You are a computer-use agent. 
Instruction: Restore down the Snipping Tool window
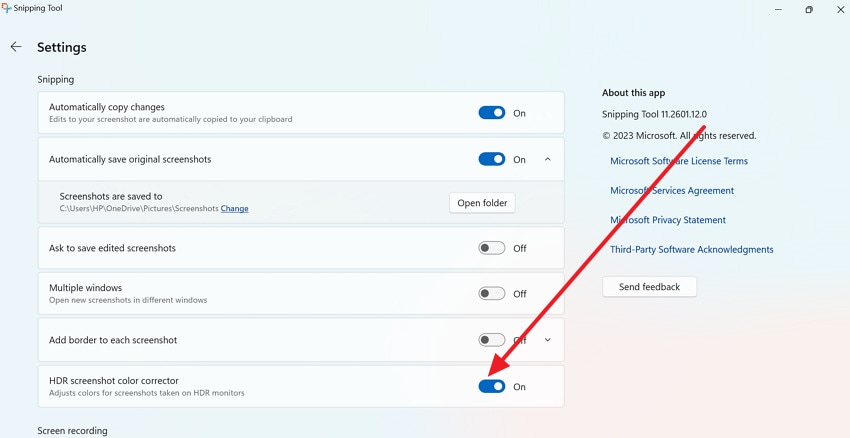tap(809, 9)
